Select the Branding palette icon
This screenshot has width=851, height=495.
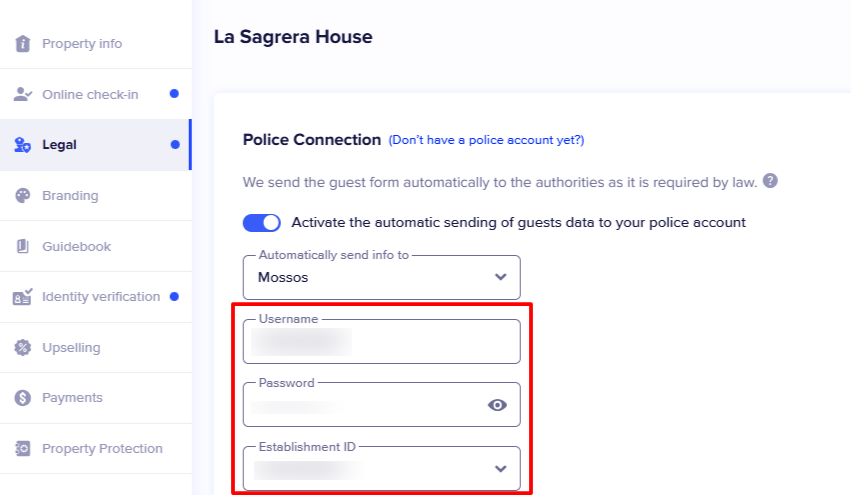coord(23,195)
